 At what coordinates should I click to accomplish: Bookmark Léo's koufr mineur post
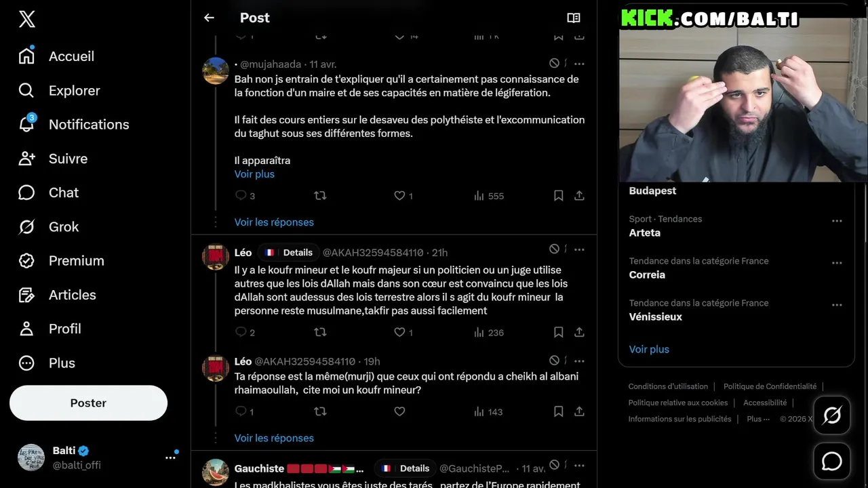coord(558,332)
